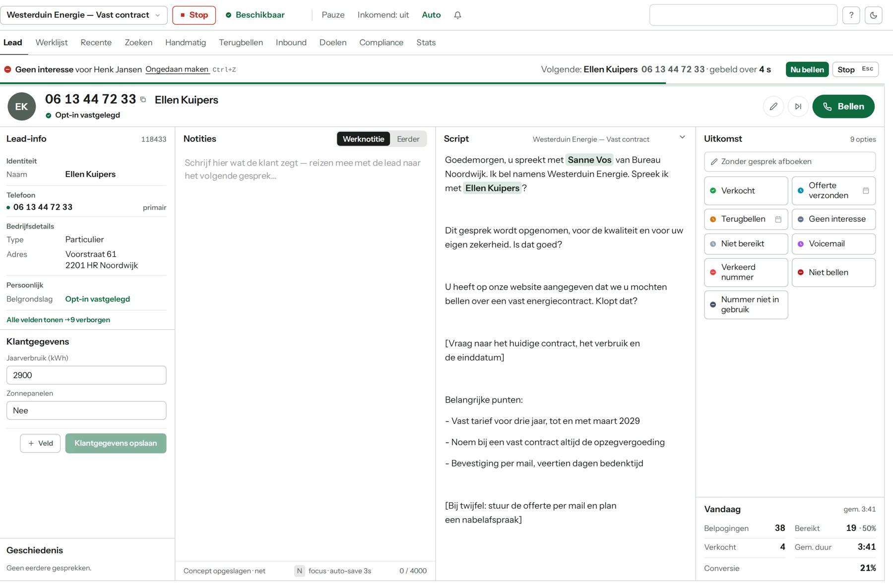Screen dimensions: 893x588
Task: Click the green Bellen button
Action: pyautogui.click(x=843, y=107)
